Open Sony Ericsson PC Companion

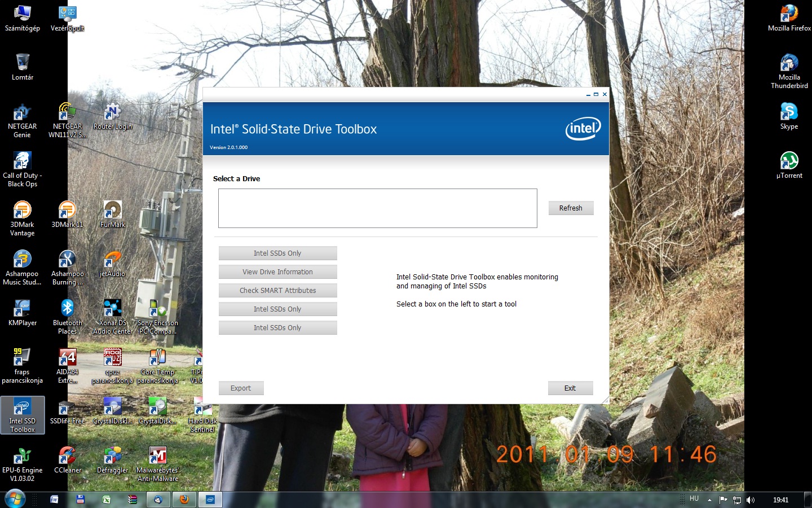[x=158, y=317]
